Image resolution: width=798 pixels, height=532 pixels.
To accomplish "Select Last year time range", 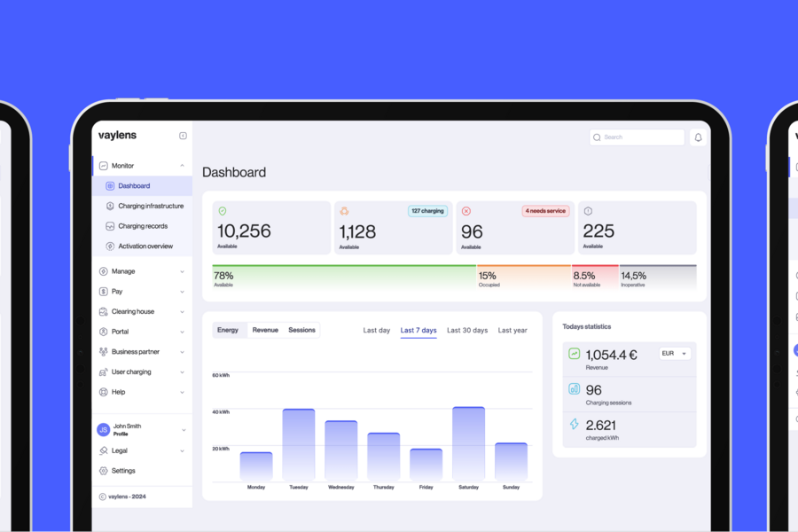I will (x=512, y=331).
